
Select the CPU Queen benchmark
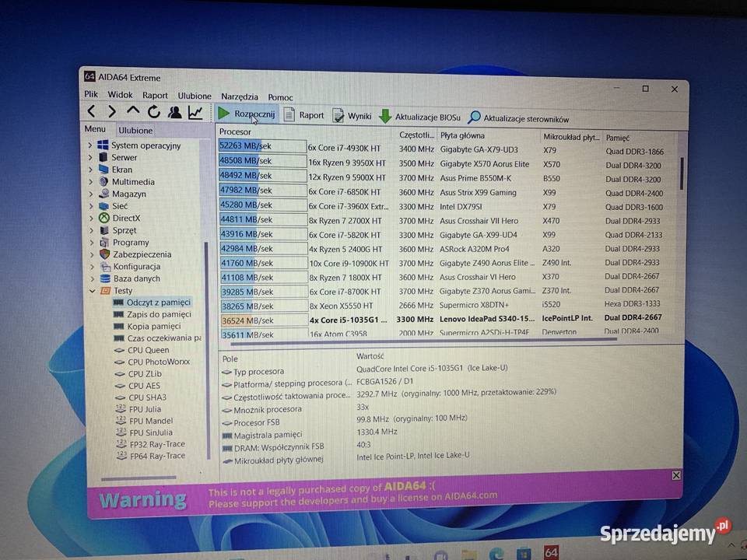pyautogui.click(x=142, y=350)
